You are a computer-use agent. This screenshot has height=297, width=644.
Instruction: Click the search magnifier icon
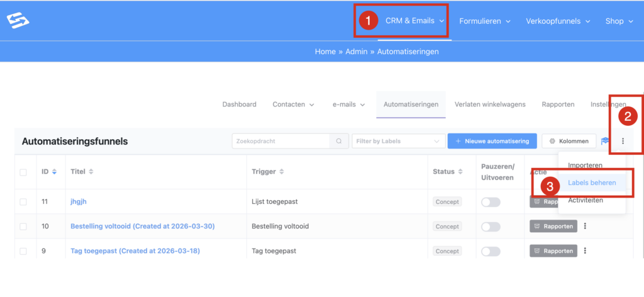coord(339,141)
